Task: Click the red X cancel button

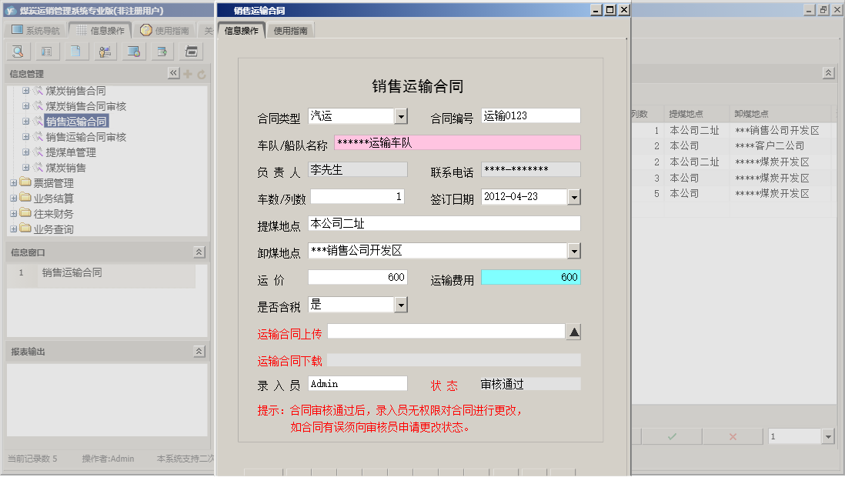Action: point(732,436)
